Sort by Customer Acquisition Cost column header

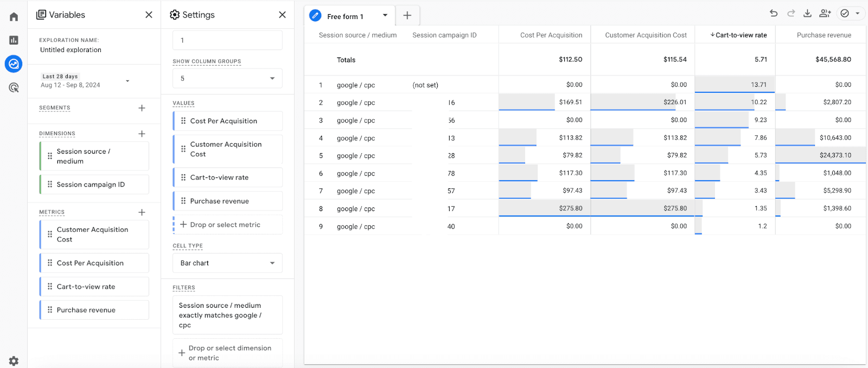(x=646, y=35)
